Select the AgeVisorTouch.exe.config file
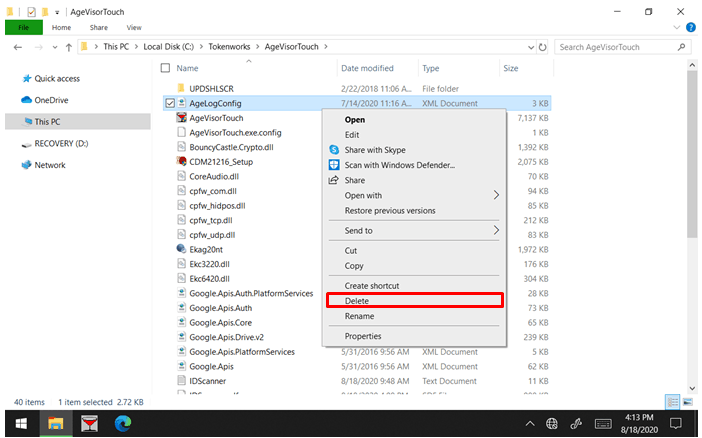The width and height of the screenshot is (702, 438). click(x=235, y=133)
